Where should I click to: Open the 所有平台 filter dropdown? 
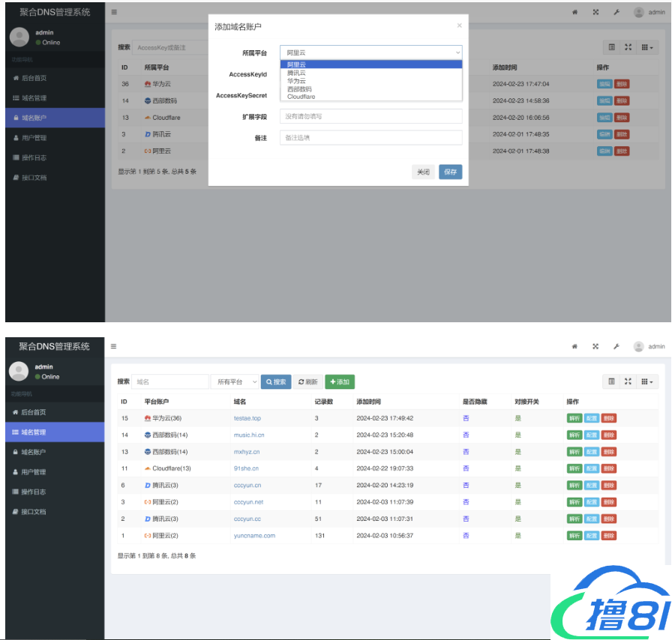point(234,381)
